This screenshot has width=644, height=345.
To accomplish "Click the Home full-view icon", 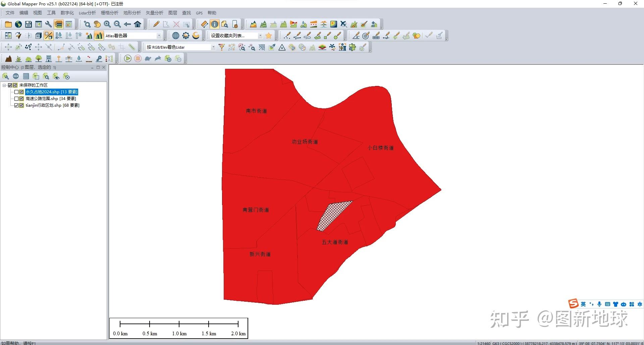I will click(138, 24).
